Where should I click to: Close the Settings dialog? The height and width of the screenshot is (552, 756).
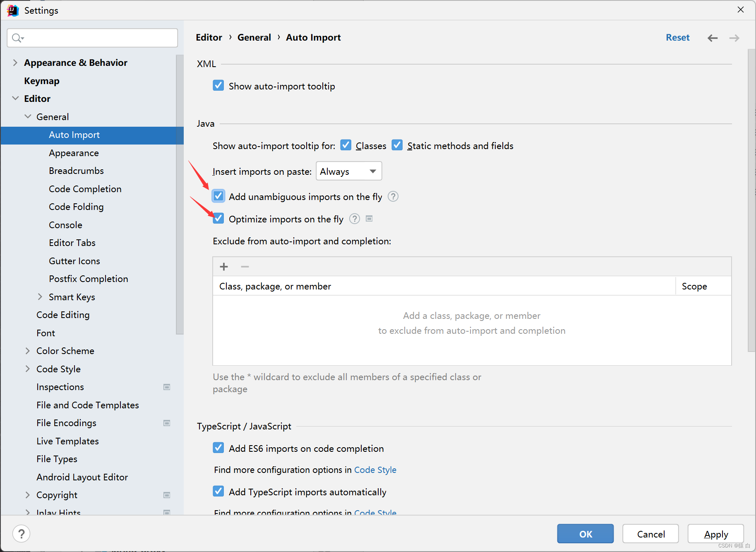(741, 10)
